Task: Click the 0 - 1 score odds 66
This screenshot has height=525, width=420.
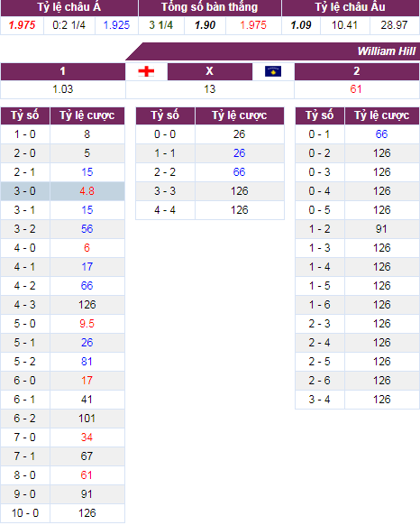Action: pos(381,134)
